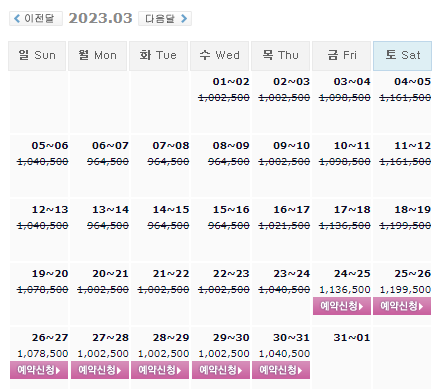Viewport: 443px width, 392px height.
Task: Select the 금 Fri column header
Action: point(341,56)
